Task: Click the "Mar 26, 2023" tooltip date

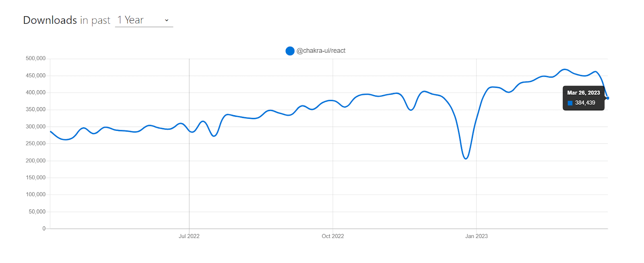Action: coord(583,93)
